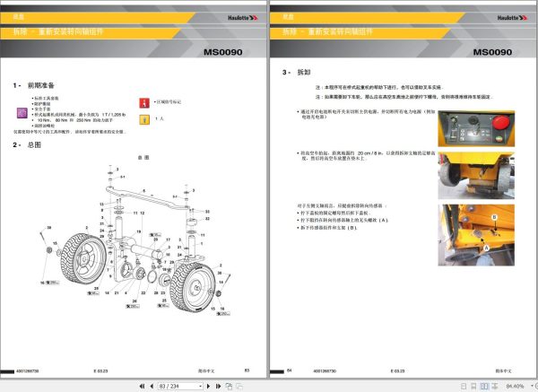This screenshot has height=392, width=538.
Task: Click the previous view icon beside the page navigation arrows
Action: [229, 386]
